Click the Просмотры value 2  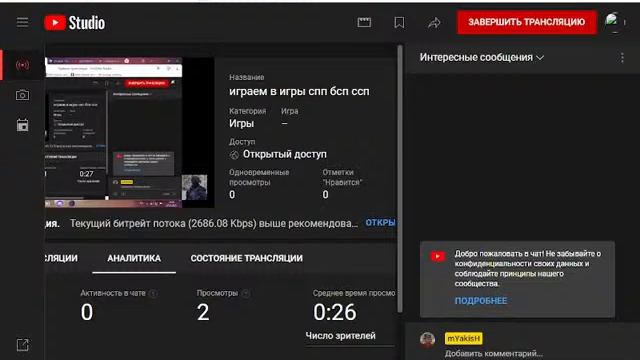click(203, 312)
